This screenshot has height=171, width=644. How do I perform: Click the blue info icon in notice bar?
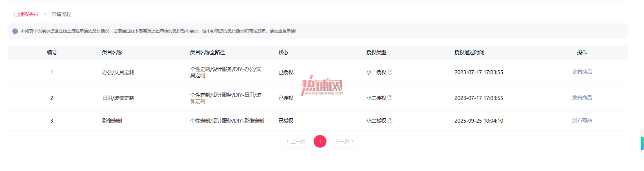(x=15, y=31)
